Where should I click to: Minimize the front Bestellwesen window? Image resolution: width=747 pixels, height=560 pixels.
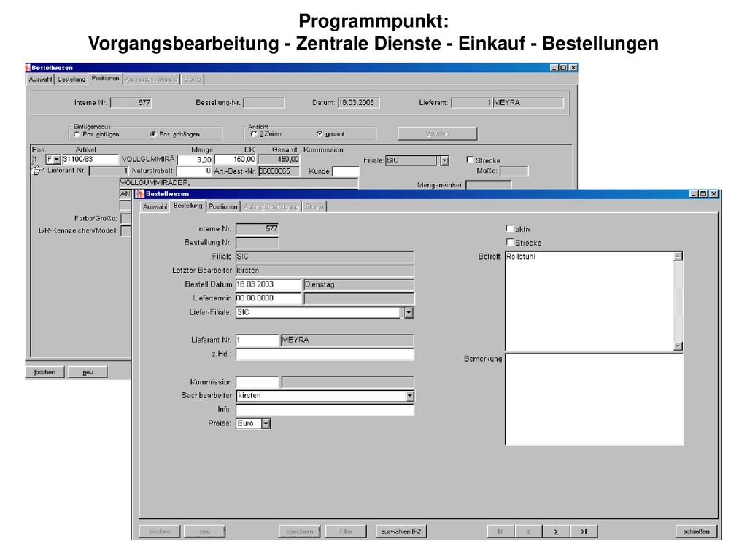click(x=694, y=194)
